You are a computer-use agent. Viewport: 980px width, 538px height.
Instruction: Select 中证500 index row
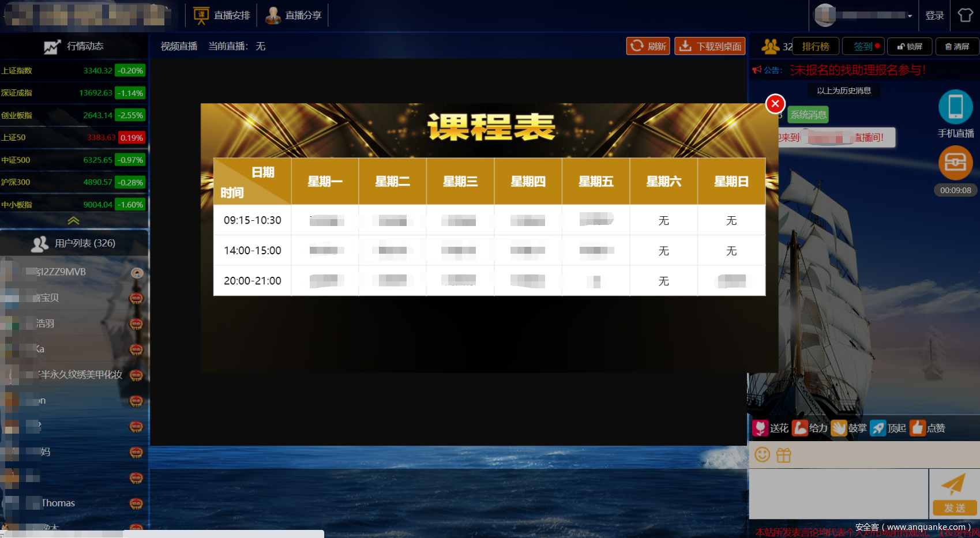[73, 160]
